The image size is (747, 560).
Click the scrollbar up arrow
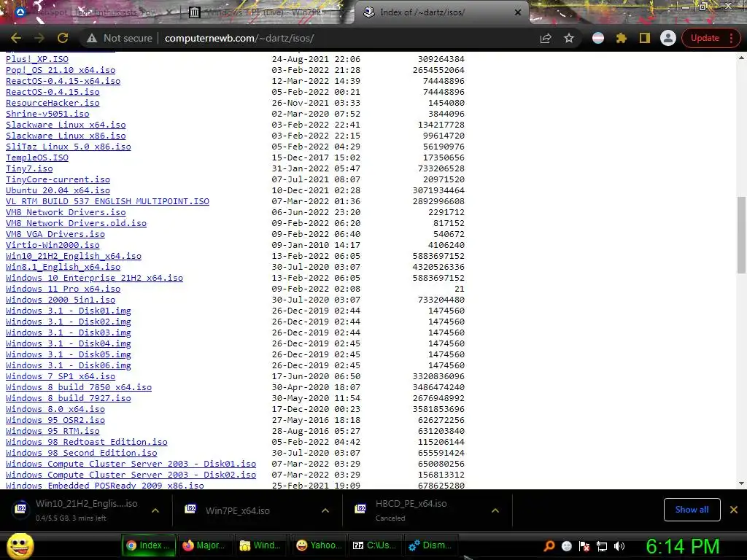coord(741,58)
